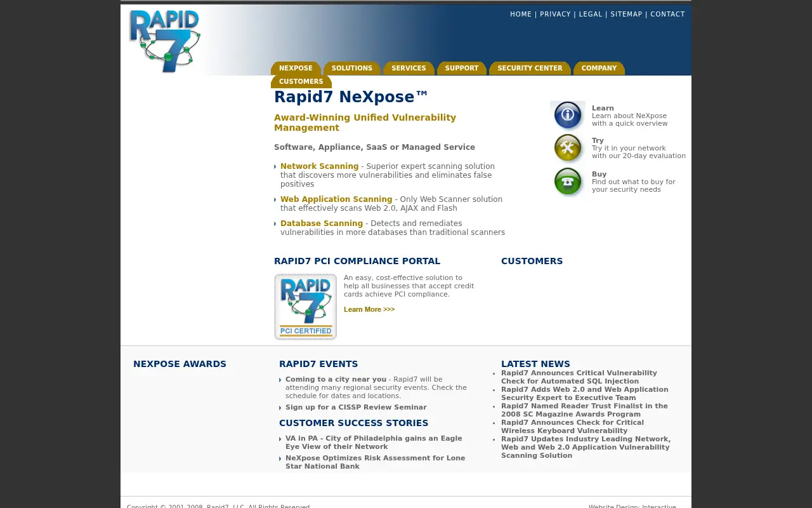Click the Latest News heading
The image size is (812, 508).
click(x=535, y=364)
